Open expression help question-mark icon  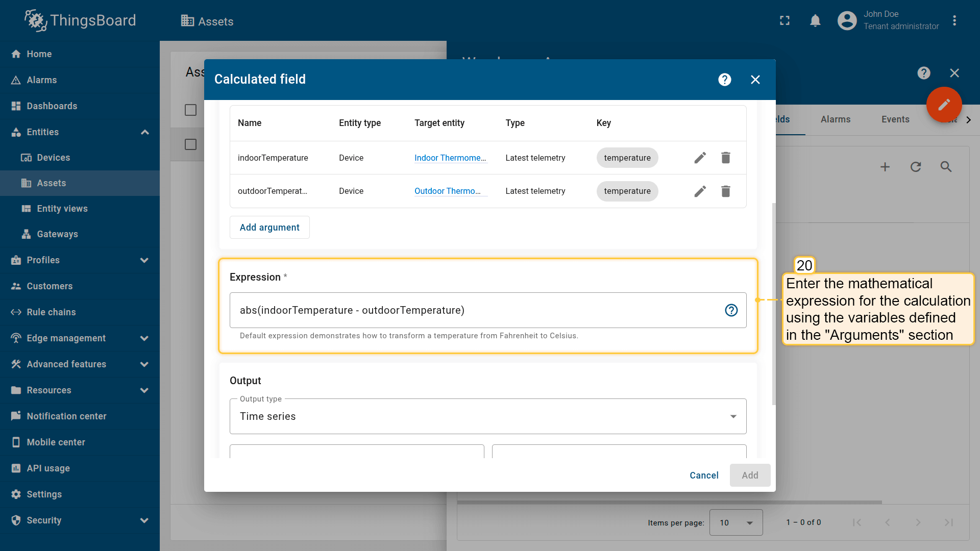pos(731,310)
